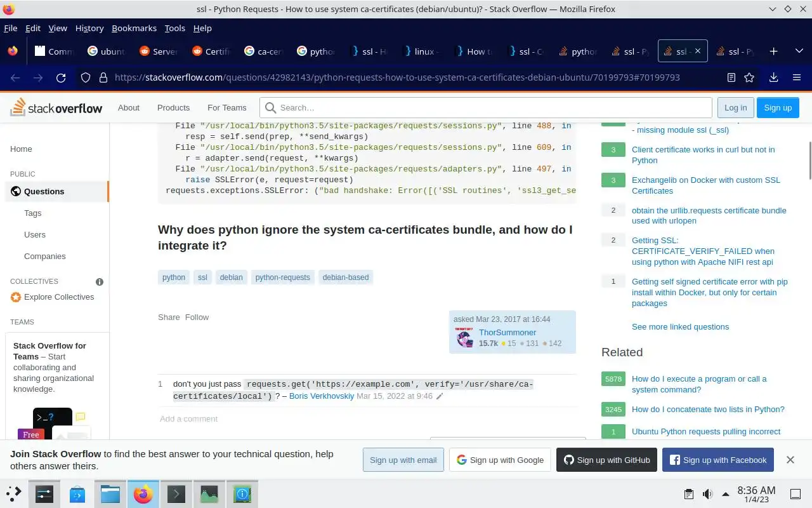
Task: Click the Firefox View icon
Action: (13, 51)
